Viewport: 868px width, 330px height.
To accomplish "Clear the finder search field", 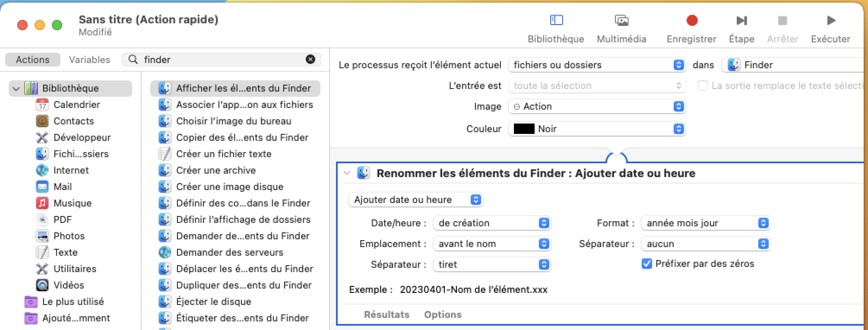I will point(310,60).
